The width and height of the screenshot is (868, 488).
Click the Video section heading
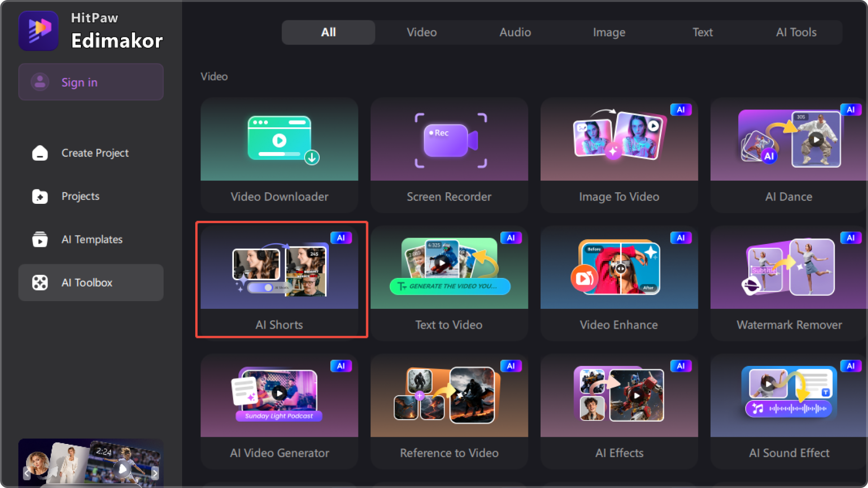214,76
